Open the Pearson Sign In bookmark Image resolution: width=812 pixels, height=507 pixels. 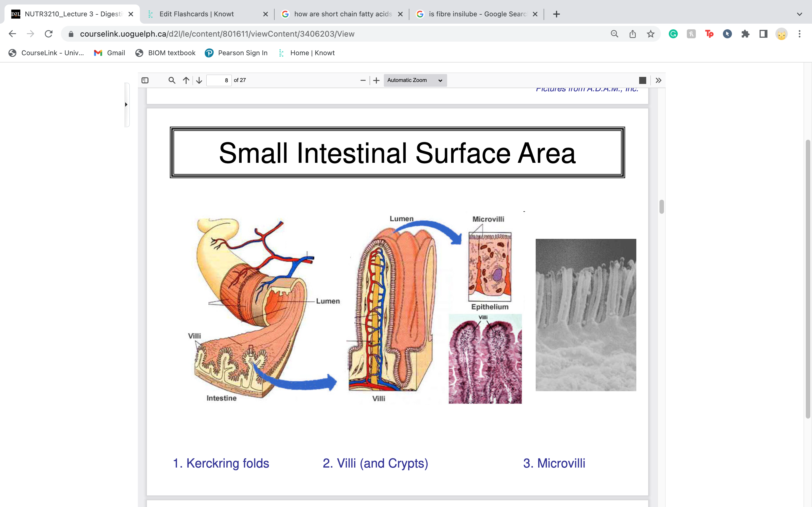(237, 53)
